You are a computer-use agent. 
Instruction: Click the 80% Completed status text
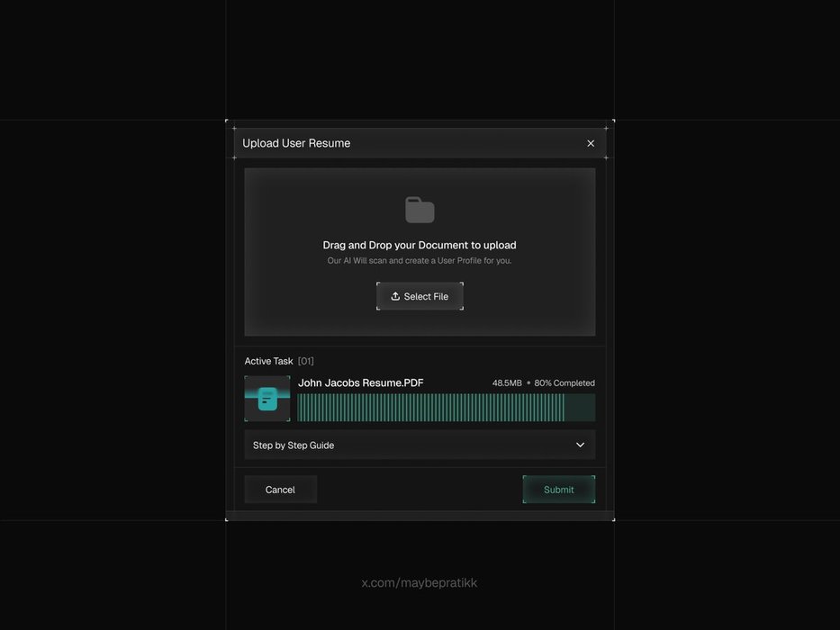[x=565, y=383]
